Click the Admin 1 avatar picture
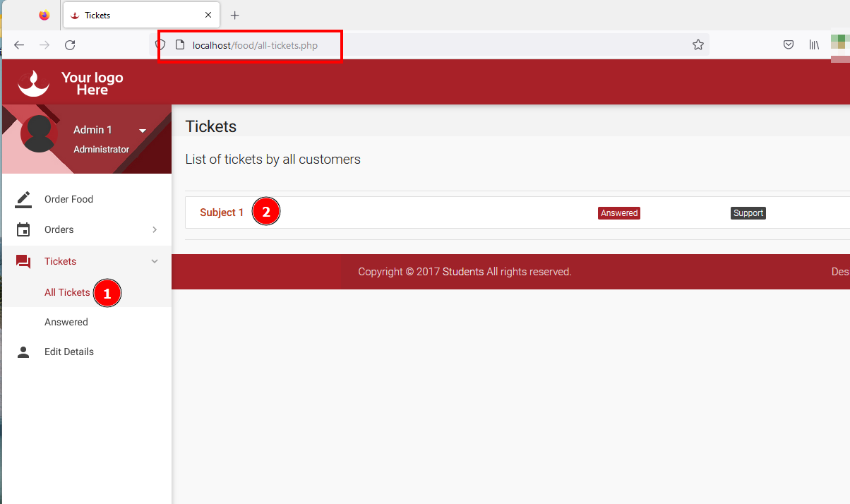 39,133
